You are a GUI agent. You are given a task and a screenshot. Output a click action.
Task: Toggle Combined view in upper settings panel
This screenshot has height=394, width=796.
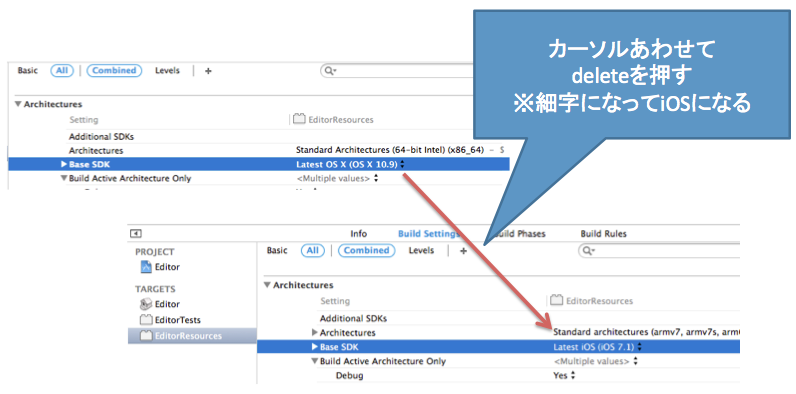click(114, 71)
